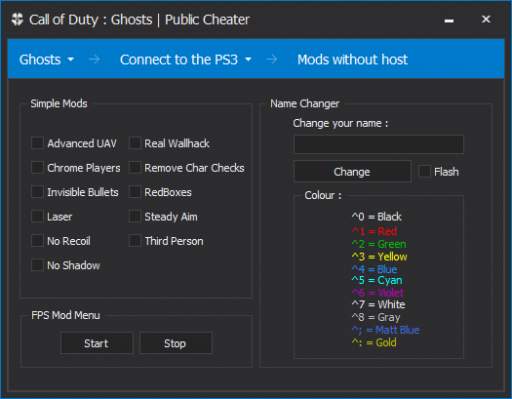Toggle the Third Person checkbox
The image size is (512, 399).
click(135, 240)
